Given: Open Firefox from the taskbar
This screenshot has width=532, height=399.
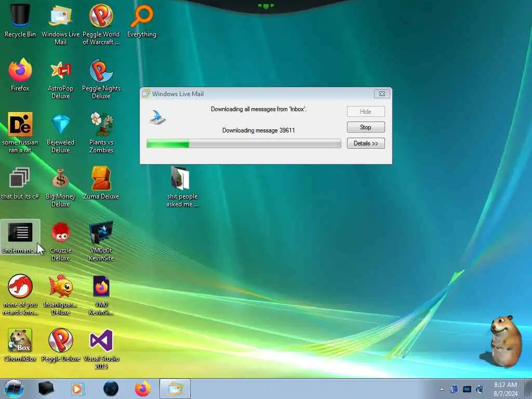Looking at the screenshot, I should 143,389.
